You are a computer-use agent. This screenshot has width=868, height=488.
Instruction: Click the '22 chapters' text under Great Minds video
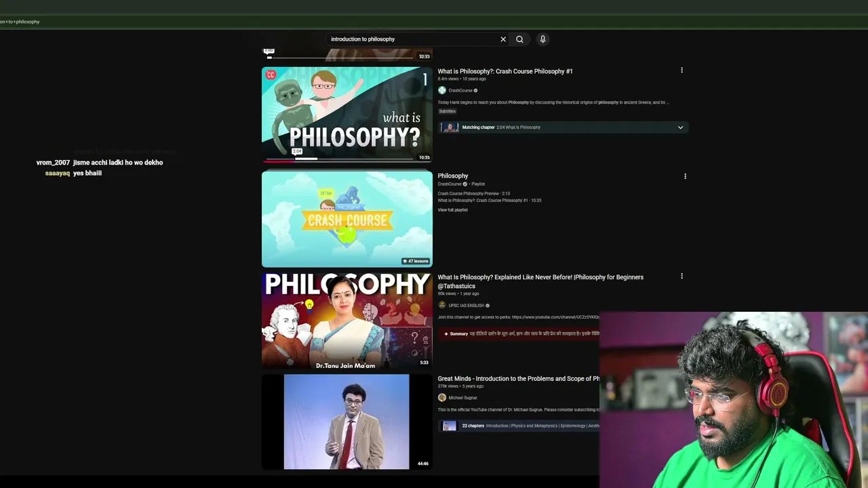coord(473,426)
